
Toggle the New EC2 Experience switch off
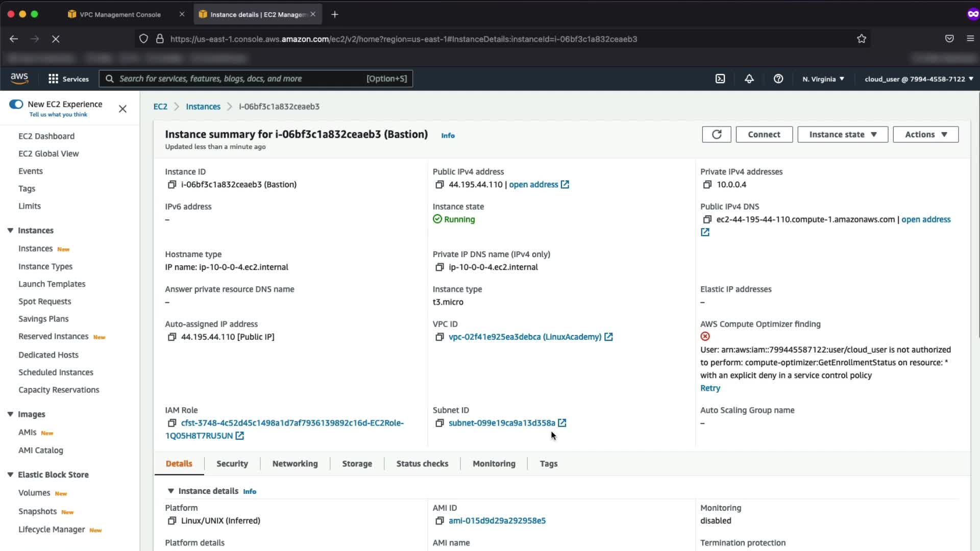tap(16, 105)
